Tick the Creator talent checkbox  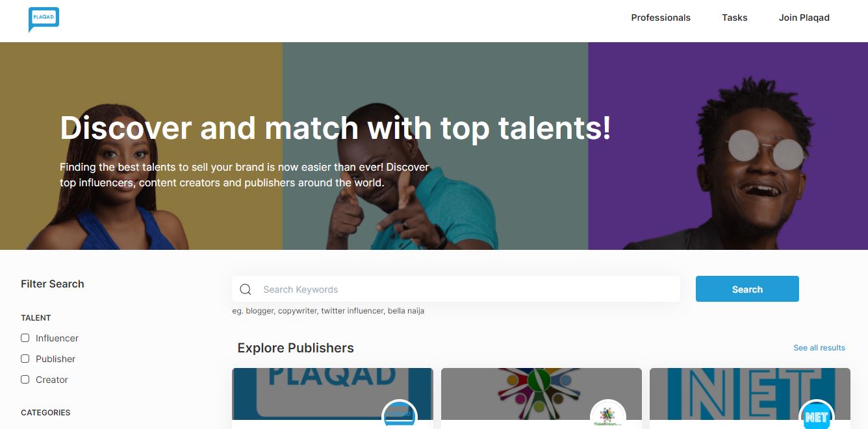coord(25,380)
